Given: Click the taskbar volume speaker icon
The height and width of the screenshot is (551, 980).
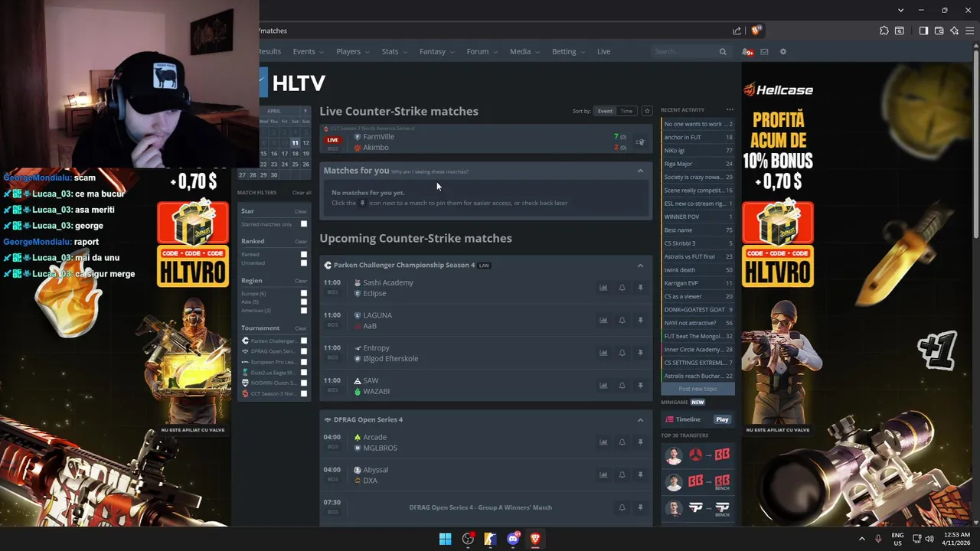Looking at the screenshot, I should click(929, 539).
